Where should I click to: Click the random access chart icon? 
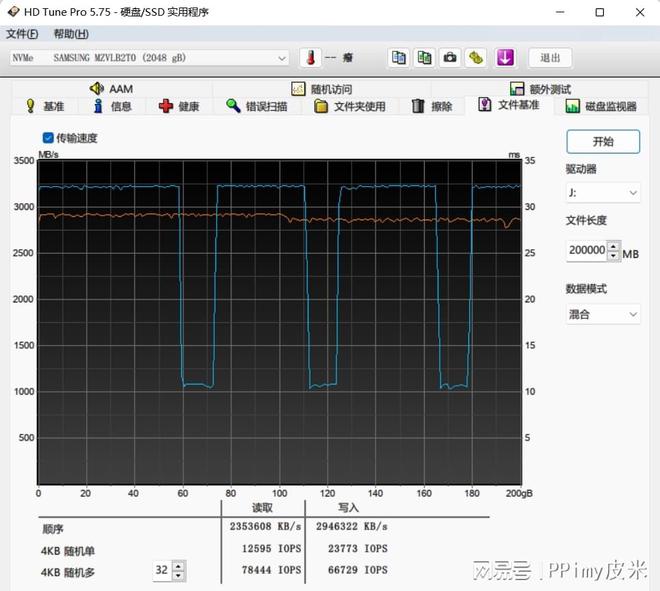click(298, 88)
